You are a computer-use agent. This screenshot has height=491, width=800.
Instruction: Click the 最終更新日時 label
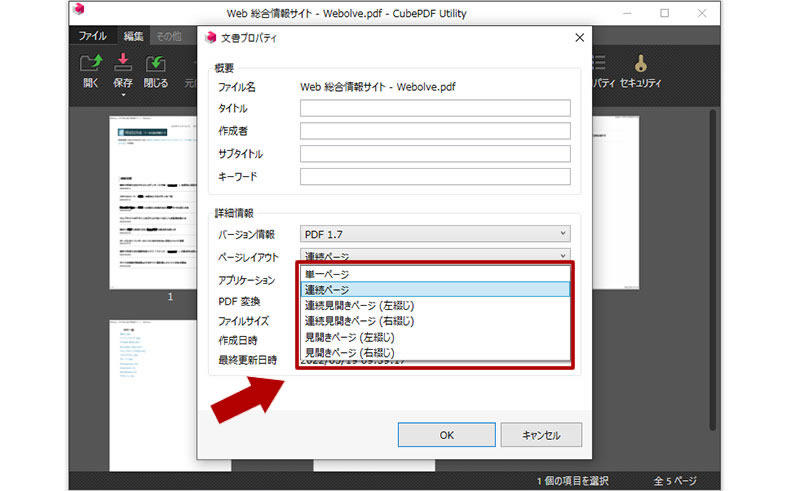(x=247, y=360)
